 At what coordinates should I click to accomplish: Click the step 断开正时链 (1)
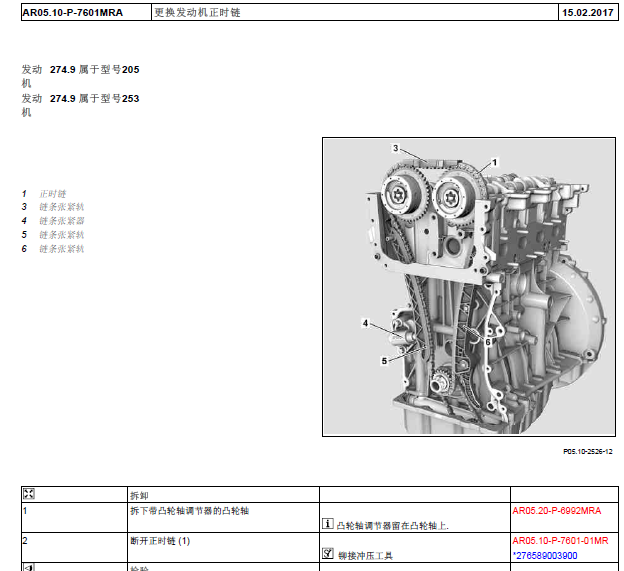[160, 541]
